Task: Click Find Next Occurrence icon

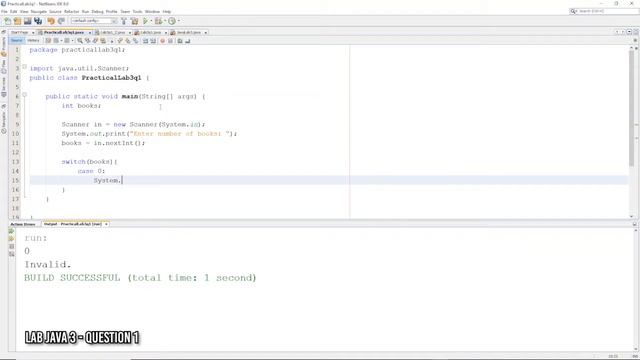Action: point(95,41)
